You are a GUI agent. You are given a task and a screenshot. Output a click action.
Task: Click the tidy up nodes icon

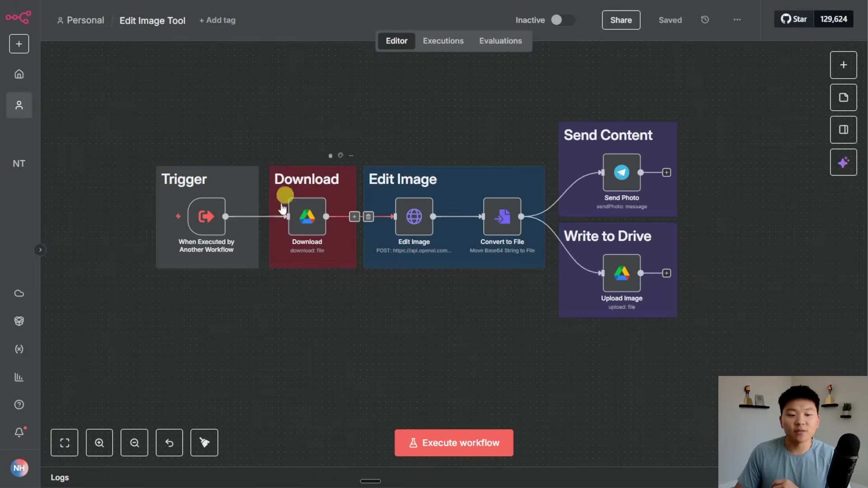(x=204, y=443)
